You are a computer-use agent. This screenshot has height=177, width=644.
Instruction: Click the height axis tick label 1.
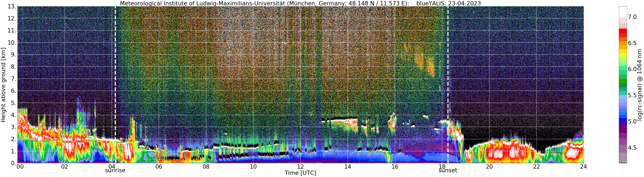pos(13,151)
